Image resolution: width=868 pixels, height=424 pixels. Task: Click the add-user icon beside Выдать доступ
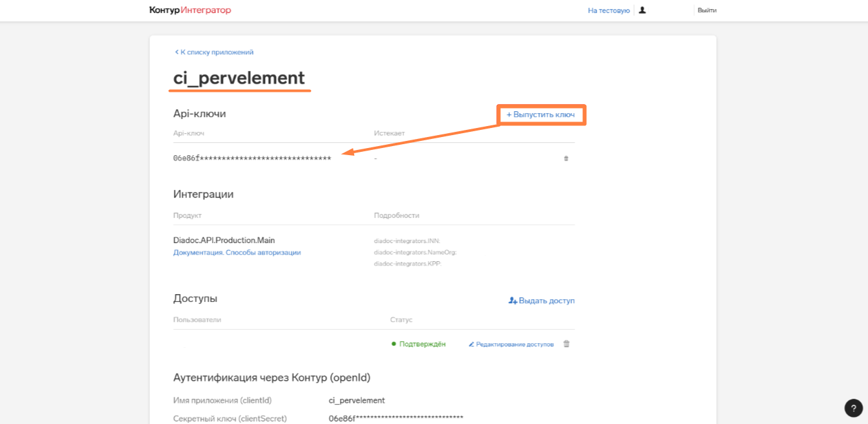tap(513, 301)
